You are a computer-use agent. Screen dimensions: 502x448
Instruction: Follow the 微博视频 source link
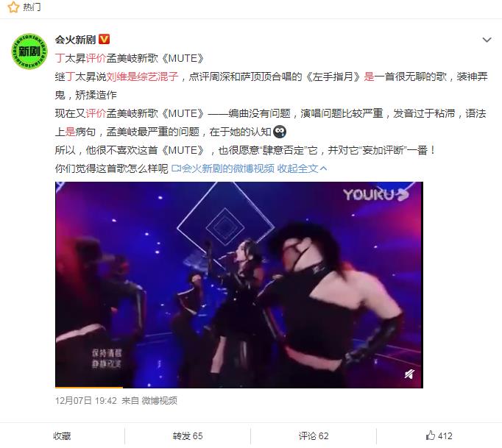pyautogui.click(x=160, y=400)
